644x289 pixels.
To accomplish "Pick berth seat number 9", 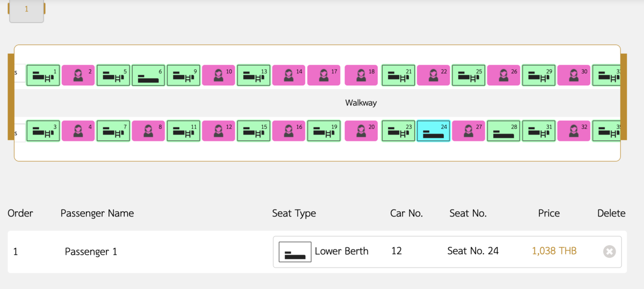I will point(184,75).
